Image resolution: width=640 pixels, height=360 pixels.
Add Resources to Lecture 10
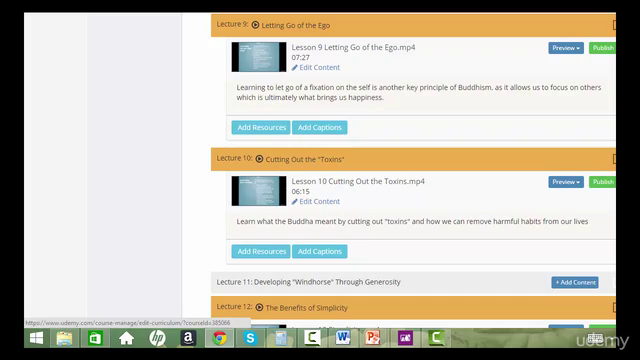click(x=261, y=251)
